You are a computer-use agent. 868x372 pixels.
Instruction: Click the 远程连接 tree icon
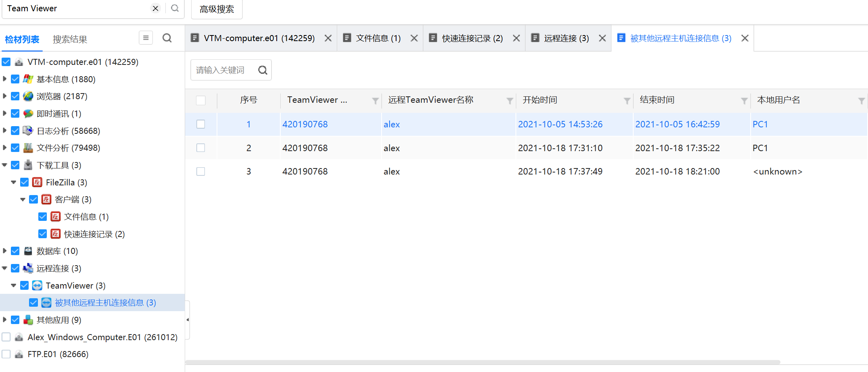[x=28, y=268]
